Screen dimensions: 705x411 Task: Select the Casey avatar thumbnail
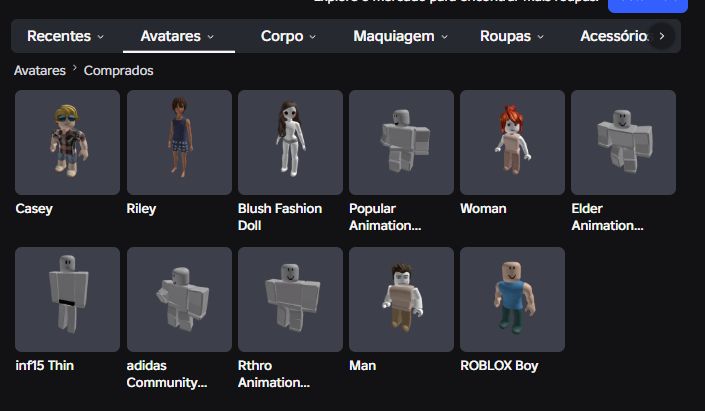[x=67, y=142]
